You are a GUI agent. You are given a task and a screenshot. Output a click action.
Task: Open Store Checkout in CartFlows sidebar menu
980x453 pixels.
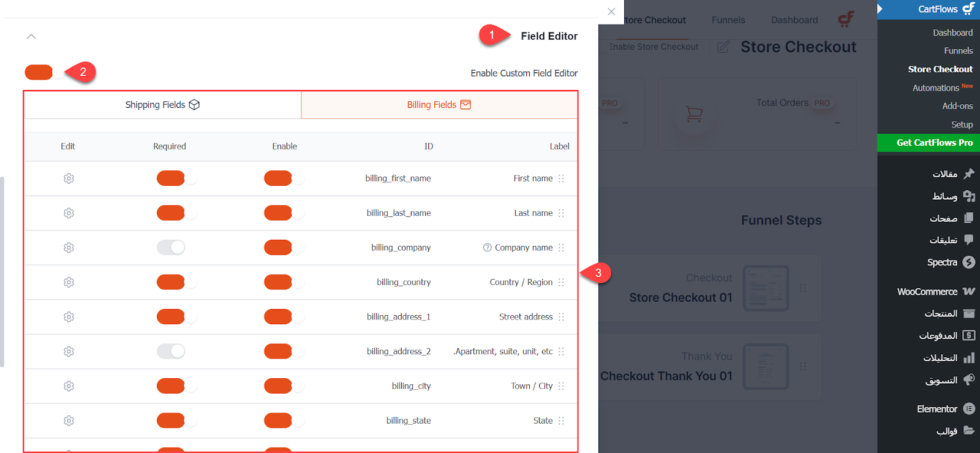[940, 69]
